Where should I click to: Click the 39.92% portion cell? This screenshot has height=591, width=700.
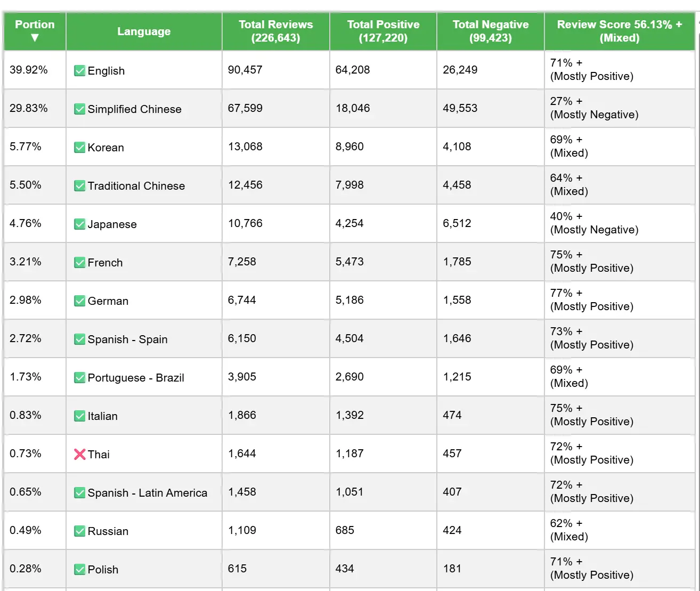click(x=35, y=70)
